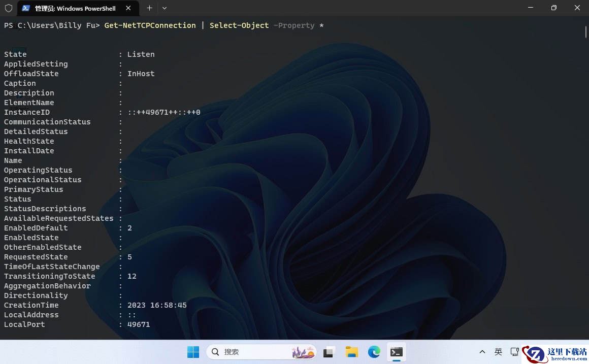589x364 pixels.
Task: Open Task View from the taskbar
Action: pyautogui.click(x=329, y=352)
